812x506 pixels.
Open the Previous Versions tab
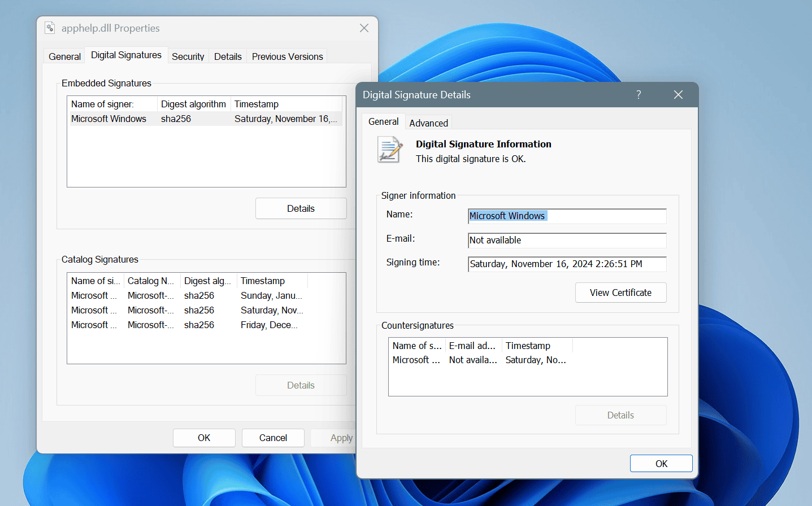pyautogui.click(x=287, y=56)
